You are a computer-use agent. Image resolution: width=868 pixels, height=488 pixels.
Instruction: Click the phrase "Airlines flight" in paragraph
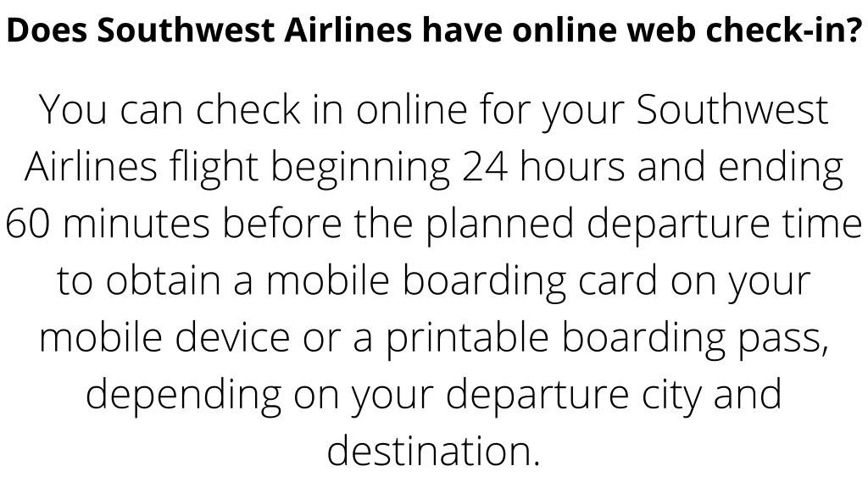pyautogui.click(x=142, y=167)
